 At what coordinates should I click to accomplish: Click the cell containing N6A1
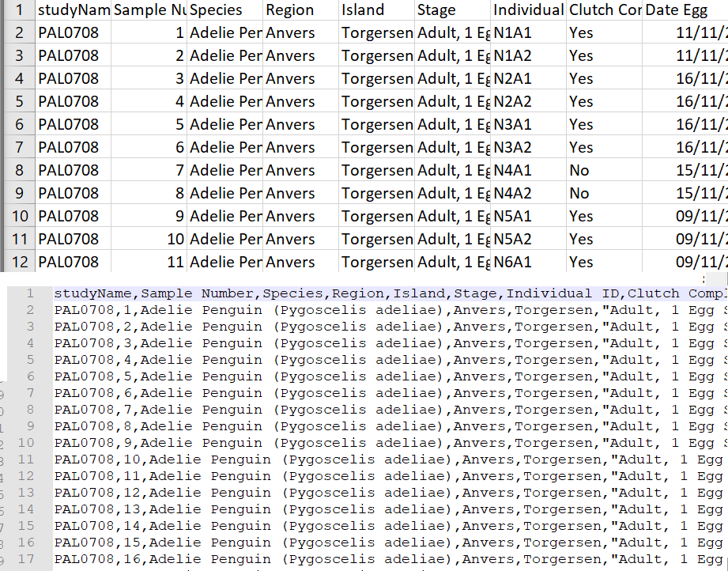tap(527, 263)
